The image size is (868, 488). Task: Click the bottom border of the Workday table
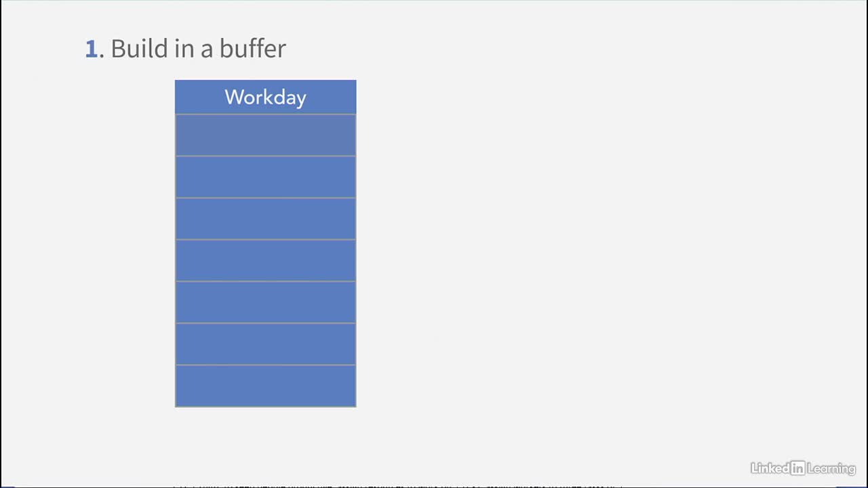click(265, 407)
